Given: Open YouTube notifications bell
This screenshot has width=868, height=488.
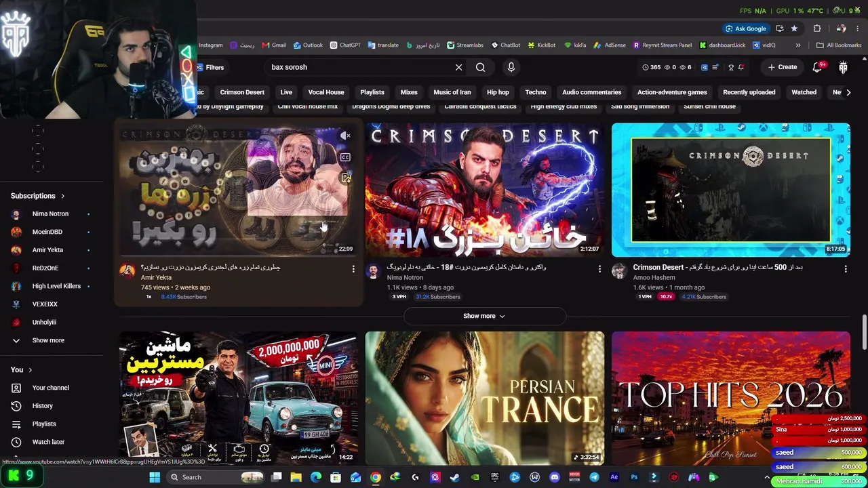Looking at the screenshot, I should click(818, 67).
